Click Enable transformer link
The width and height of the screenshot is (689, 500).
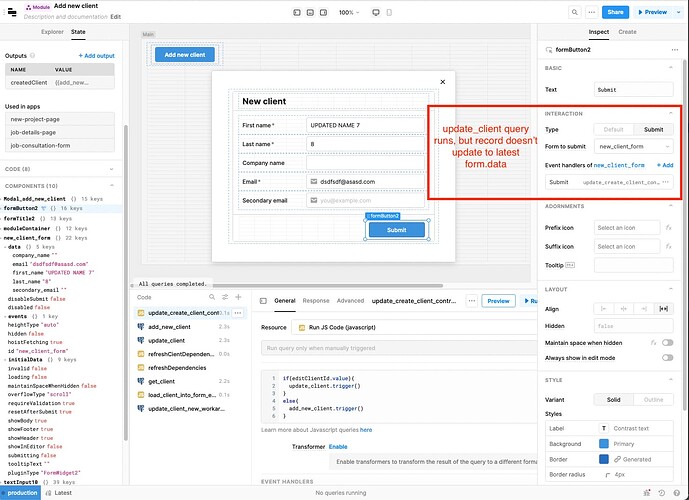pyautogui.click(x=338, y=447)
